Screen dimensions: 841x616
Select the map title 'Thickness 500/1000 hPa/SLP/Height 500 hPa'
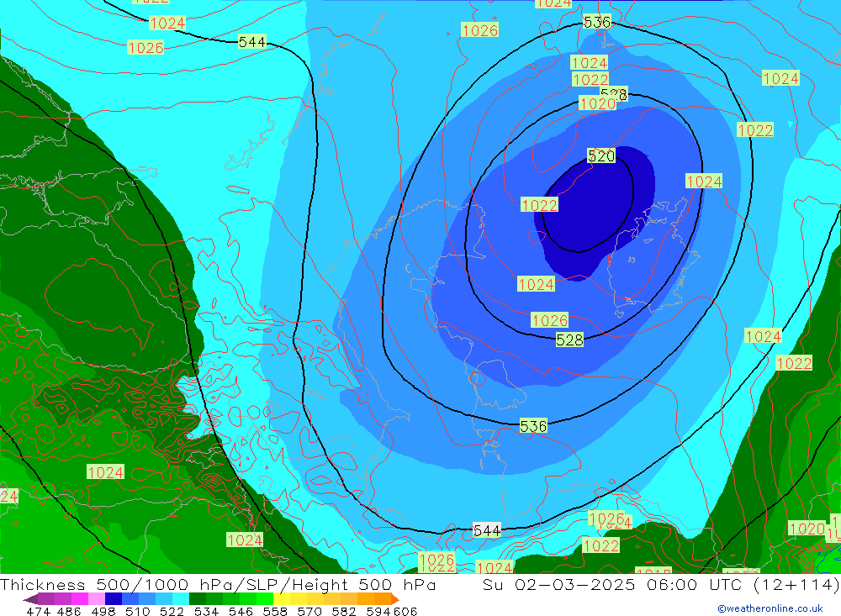coord(218,584)
